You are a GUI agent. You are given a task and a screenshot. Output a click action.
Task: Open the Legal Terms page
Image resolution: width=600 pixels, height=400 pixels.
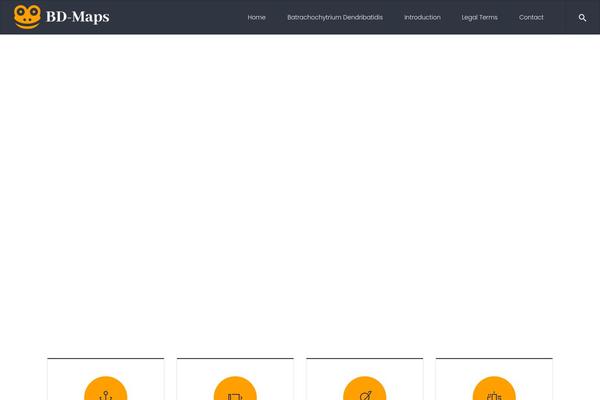(479, 17)
